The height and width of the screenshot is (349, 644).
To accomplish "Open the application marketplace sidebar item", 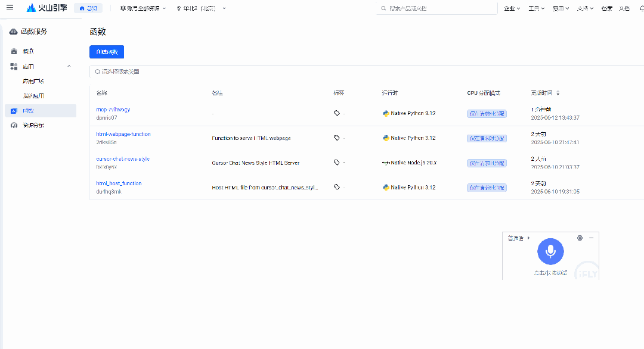I will [x=33, y=81].
